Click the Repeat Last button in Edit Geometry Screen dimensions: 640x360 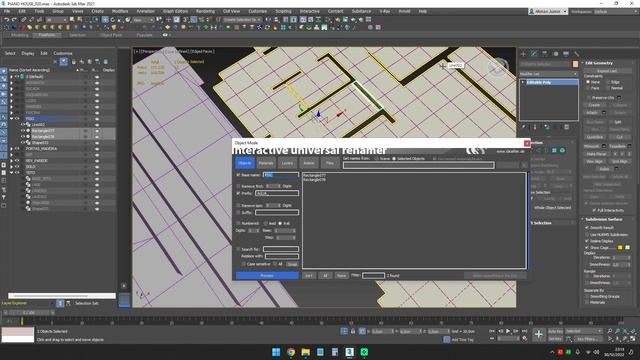(x=607, y=71)
